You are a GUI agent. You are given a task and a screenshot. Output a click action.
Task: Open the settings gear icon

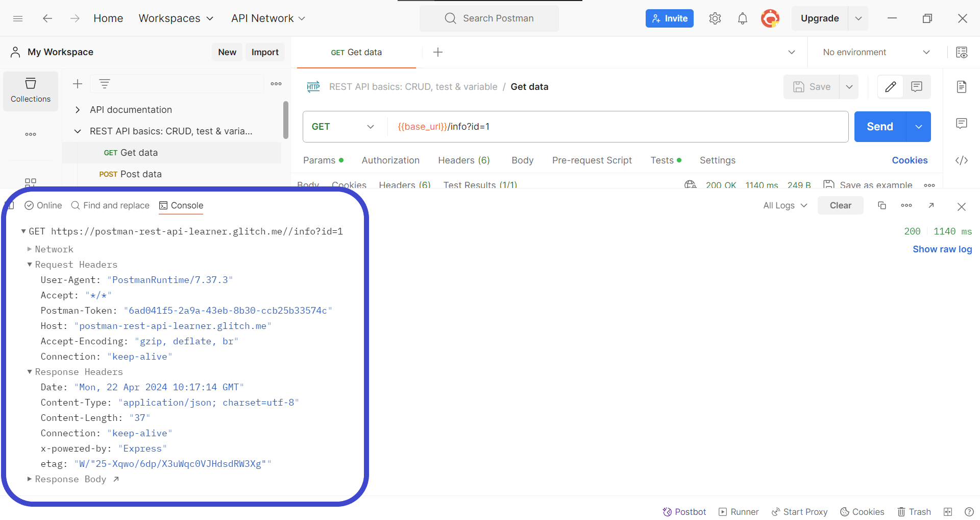point(715,18)
